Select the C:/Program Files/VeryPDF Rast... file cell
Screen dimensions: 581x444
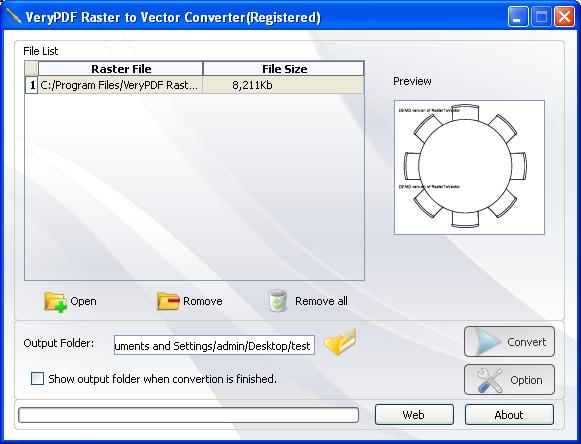[120, 85]
